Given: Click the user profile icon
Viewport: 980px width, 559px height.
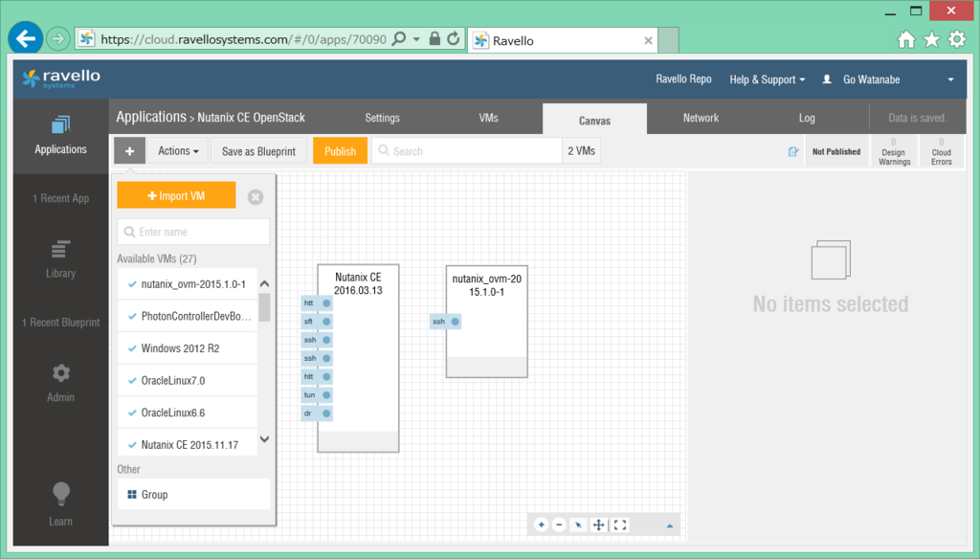Looking at the screenshot, I should coord(827,79).
